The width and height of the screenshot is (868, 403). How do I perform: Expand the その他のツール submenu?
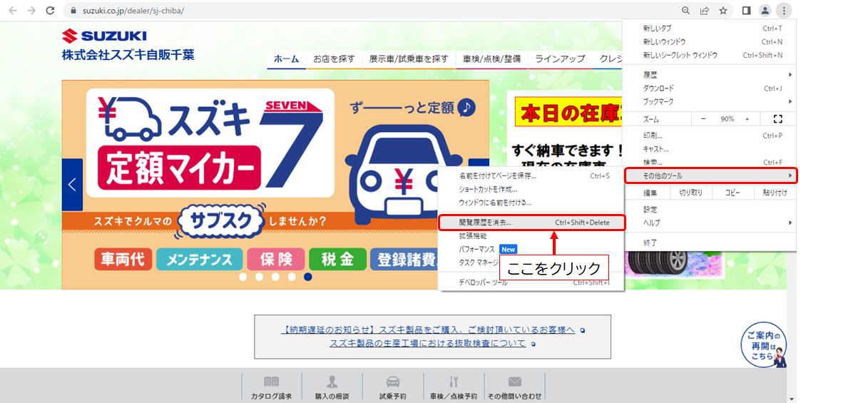click(710, 175)
